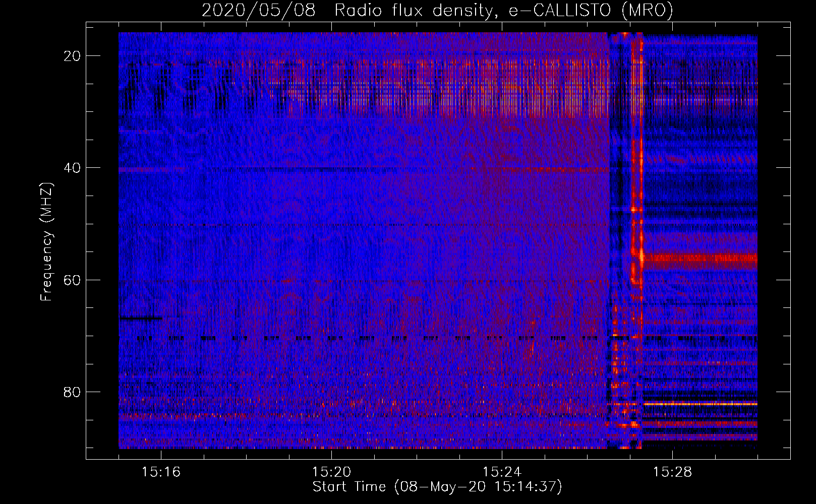Click the "Frequency (MHZ)" axis label
The width and height of the screenshot is (816, 504).
(46, 241)
